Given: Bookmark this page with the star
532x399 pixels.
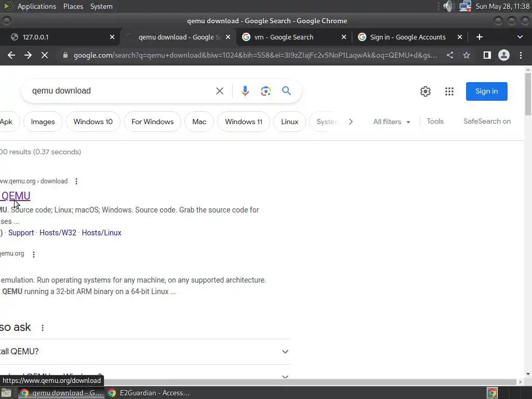Looking at the screenshot, I should pyautogui.click(x=467, y=55).
